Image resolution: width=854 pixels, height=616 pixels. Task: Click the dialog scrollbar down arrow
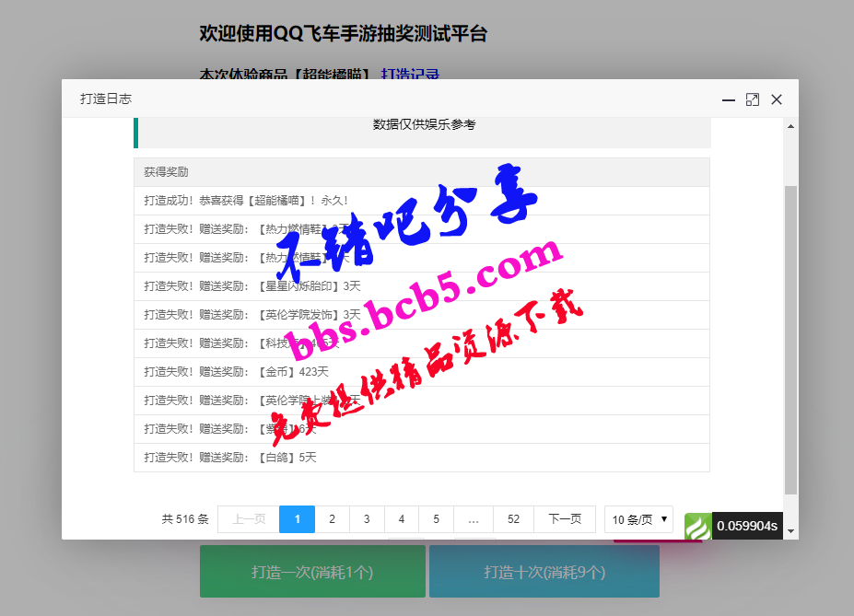pyautogui.click(x=790, y=531)
